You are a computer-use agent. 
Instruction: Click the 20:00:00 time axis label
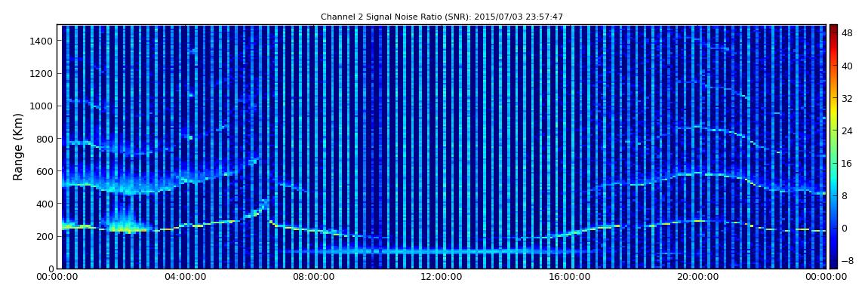(x=699, y=277)
